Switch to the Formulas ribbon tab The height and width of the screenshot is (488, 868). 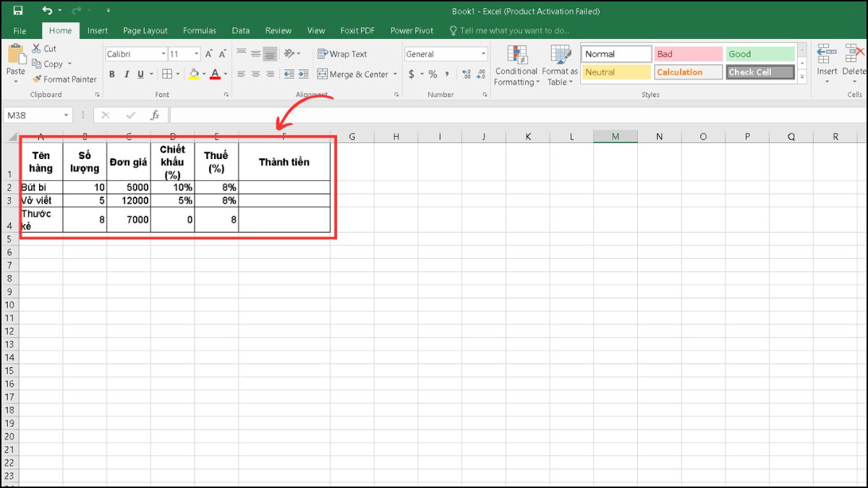[199, 30]
